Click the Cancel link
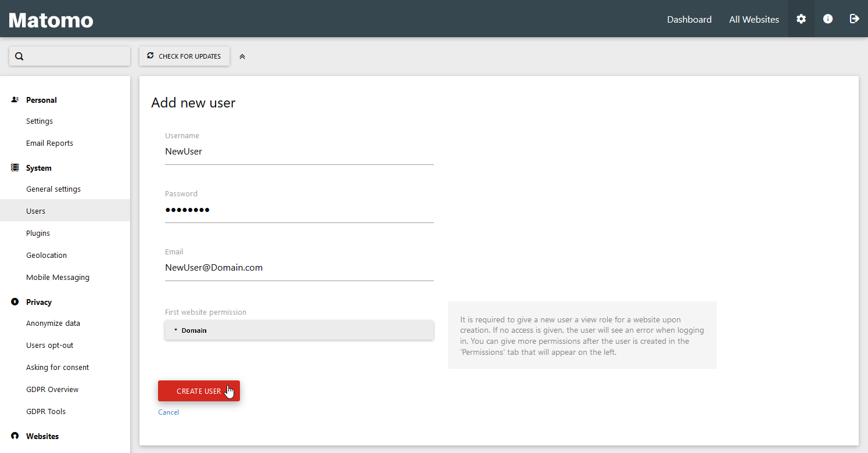868x453 pixels. [168, 412]
